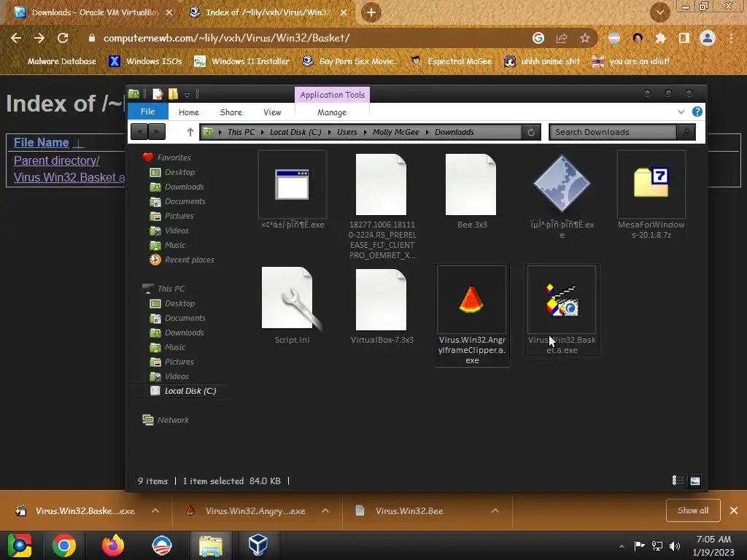
Task: Open Firefox from the taskbar
Action: pyautogui.click(x=113, y=545)
